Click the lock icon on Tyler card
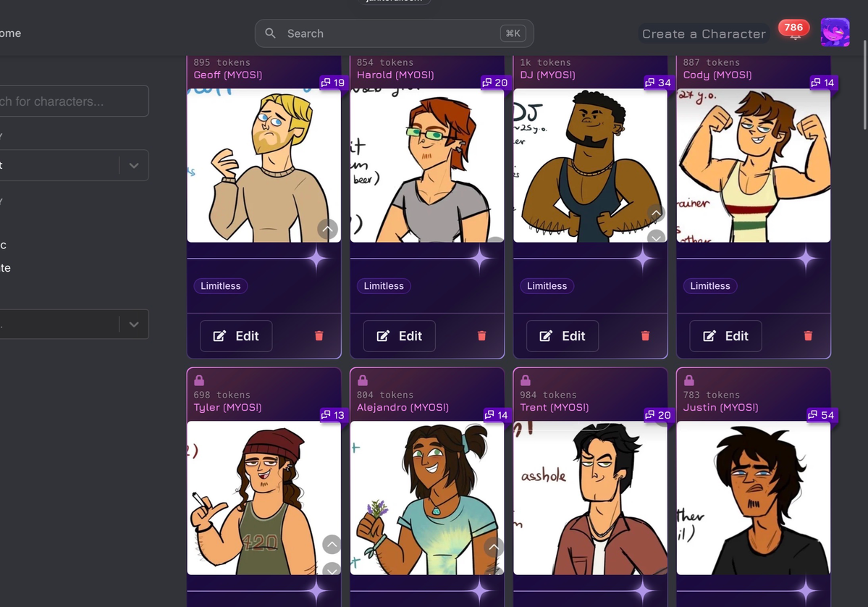The image size is (868, 607). (x=199, y=380)
